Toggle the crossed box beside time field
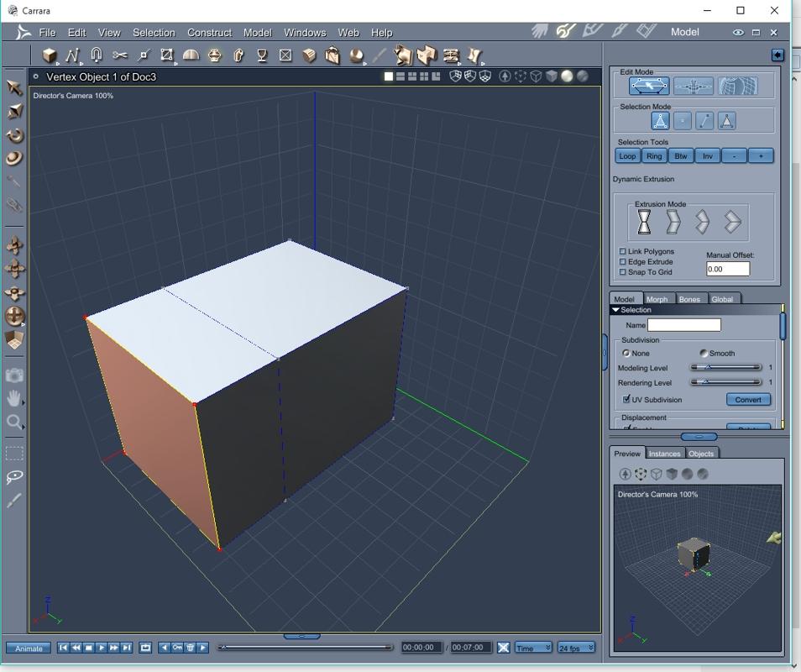This screenshot has width=801, height=672. click(x=503, y=648)
